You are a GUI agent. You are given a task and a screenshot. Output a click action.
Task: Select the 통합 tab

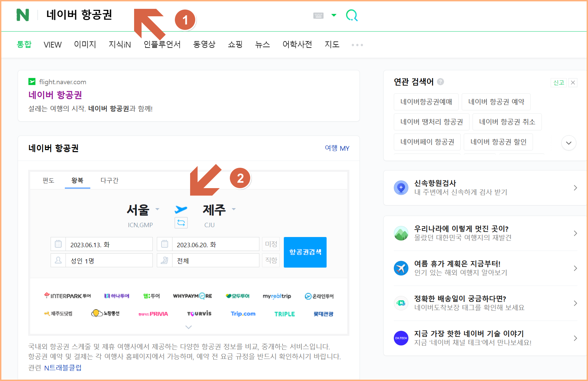(24, 44)
